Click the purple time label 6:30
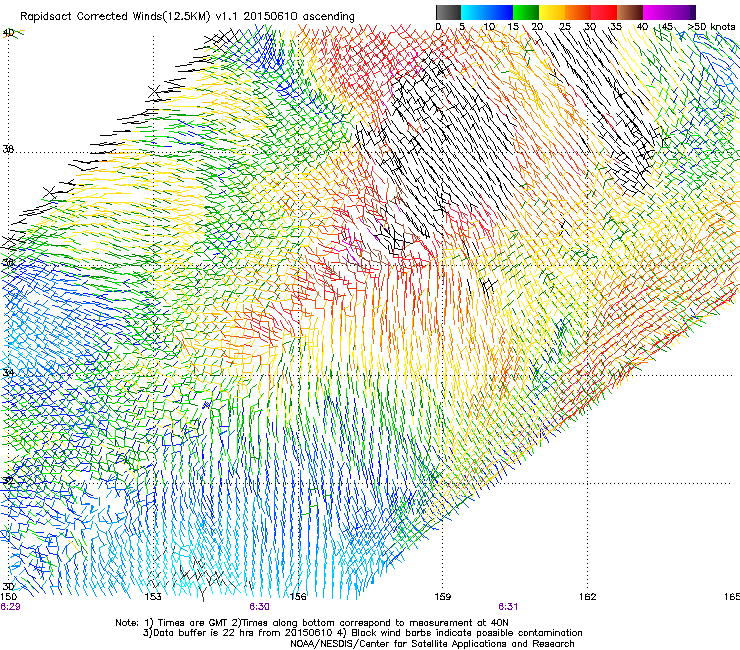 [260, 607]
